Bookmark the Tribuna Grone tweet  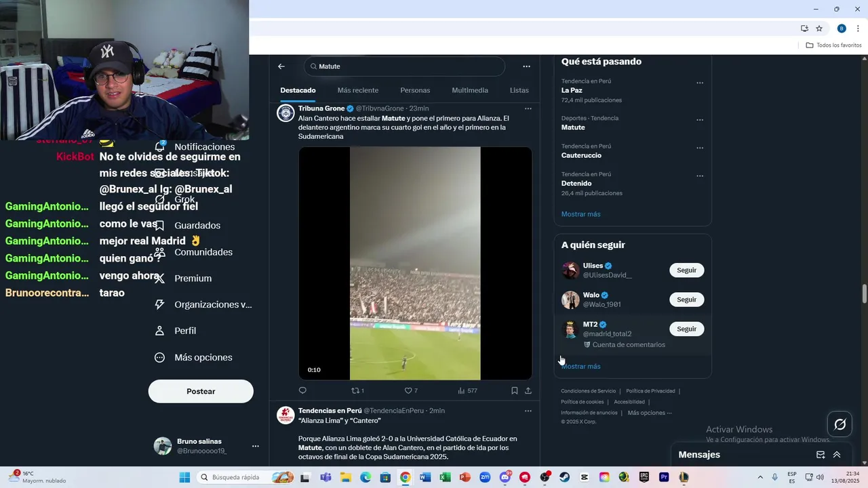[515, 390]
